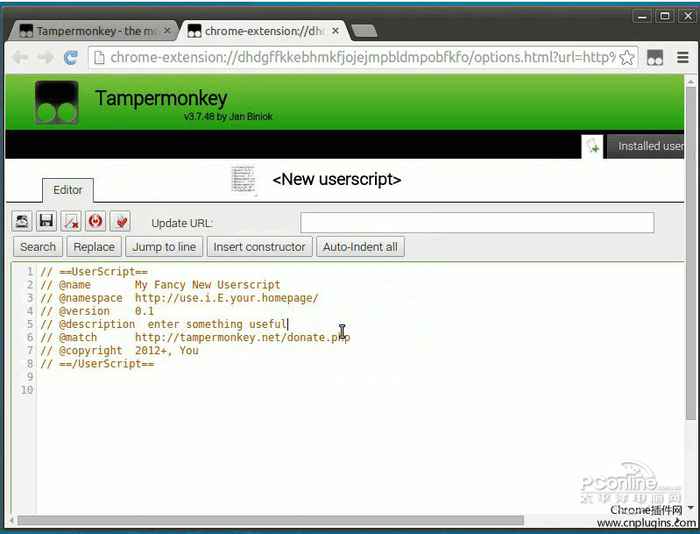
Task: Click the '// ==/UserScript==' closing line
Action: click(x=97, y=364)
